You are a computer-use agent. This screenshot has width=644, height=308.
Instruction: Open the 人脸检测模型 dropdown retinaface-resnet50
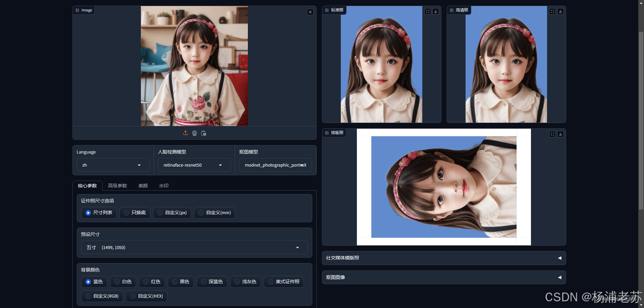click(x=194, y=165)
